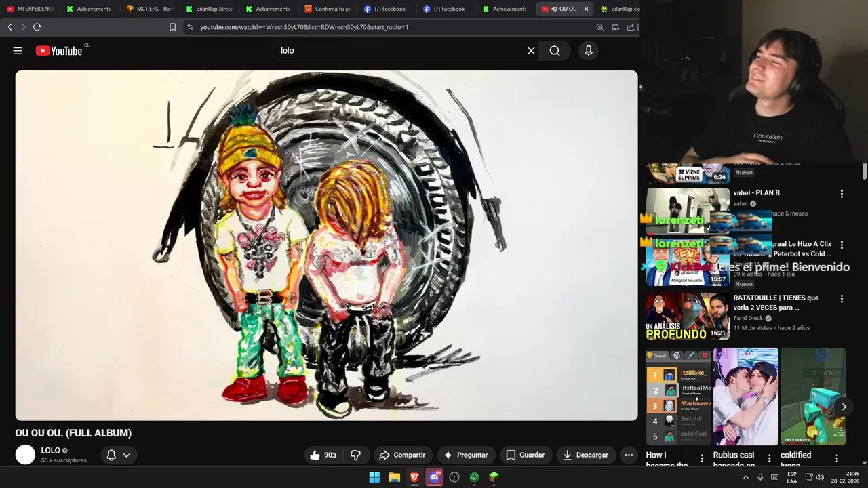
Task: Open site settings icon beside the URL
Action: click(x=190, y=27)
